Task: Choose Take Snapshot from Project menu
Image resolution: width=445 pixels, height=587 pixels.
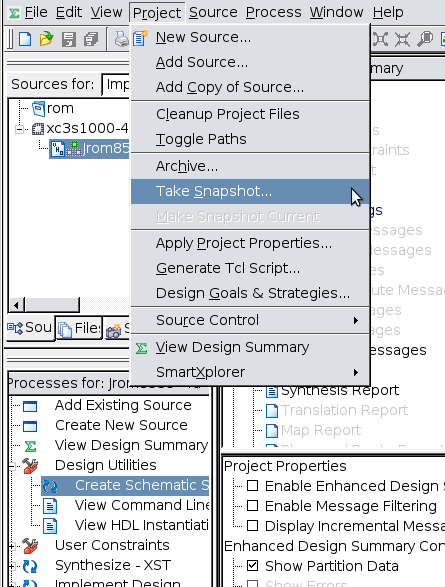Action: click(x=250, y=192)
